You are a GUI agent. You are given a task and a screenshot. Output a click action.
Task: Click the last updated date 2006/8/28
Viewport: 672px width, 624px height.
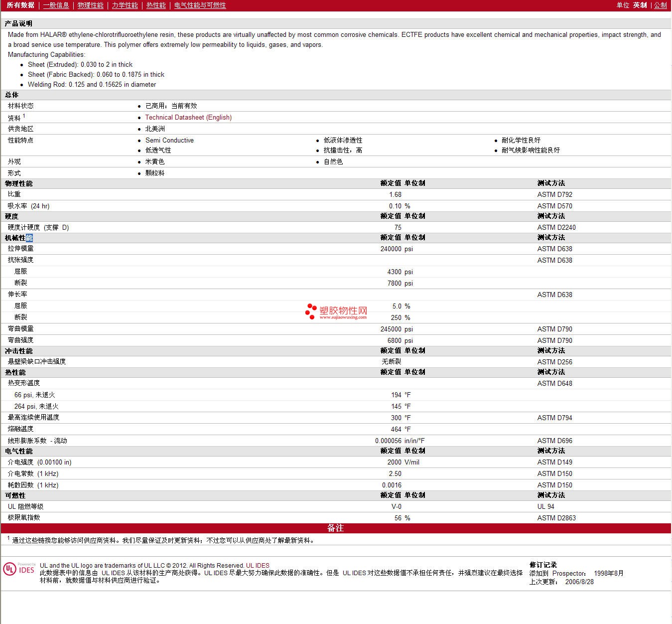pyautogui.click(x=579, y=582)
